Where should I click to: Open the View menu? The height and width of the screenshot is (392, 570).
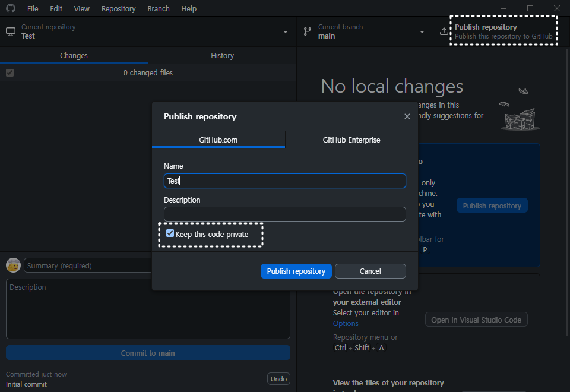pyautogui.click(x=81, y=8)
